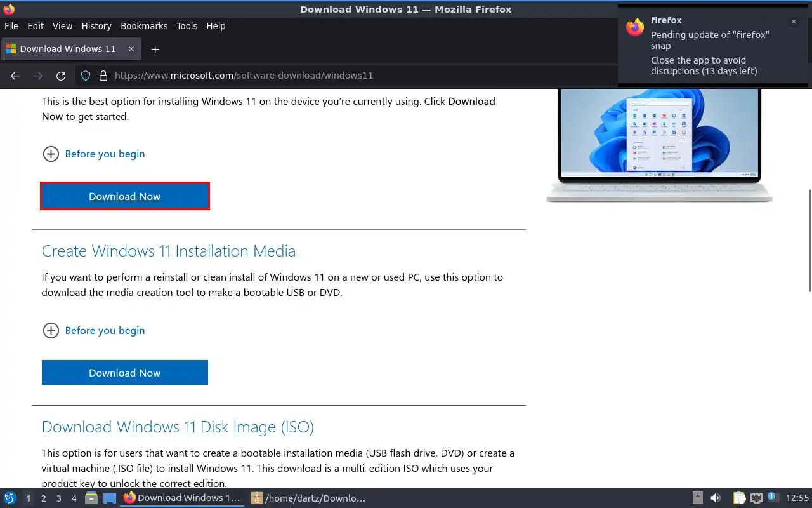The width and height of the screenshot is (812, 508).
Task: Switch to workspace 3
Action: tap(58, 498)
